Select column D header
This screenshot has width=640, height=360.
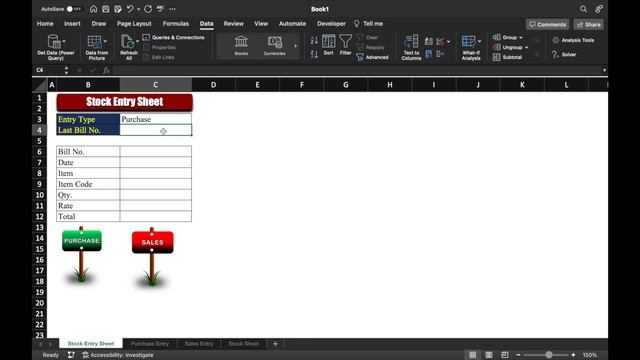[x=213, y=85]
